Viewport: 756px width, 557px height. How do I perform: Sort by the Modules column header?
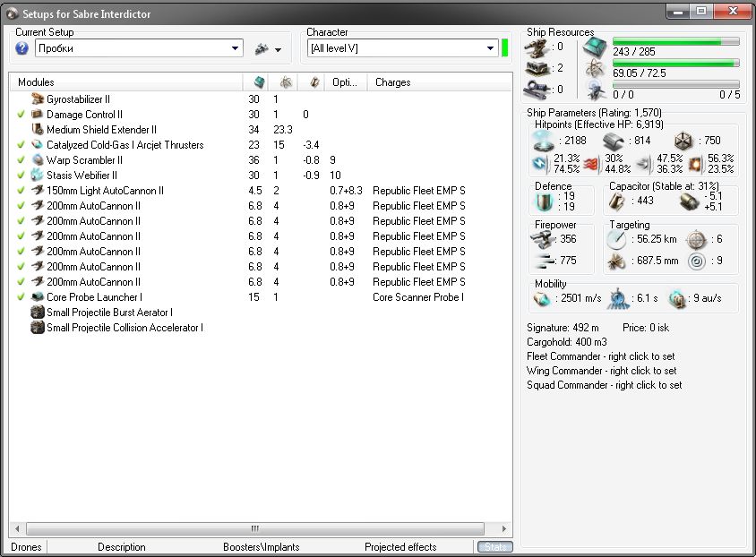(x=126, y=82)
